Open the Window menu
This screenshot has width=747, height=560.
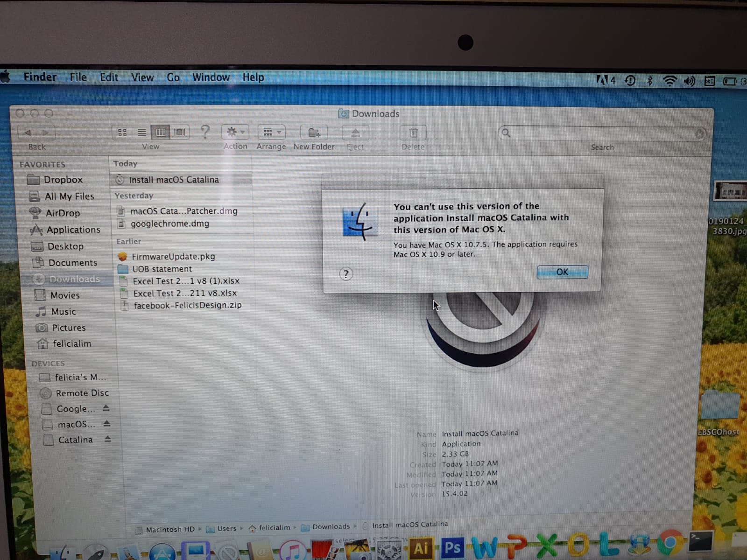point(211,77)
